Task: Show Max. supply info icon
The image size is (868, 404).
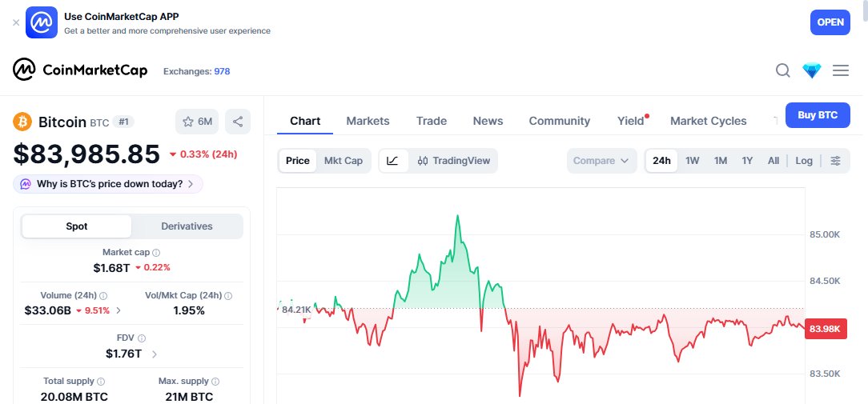Action: [215, 382]
